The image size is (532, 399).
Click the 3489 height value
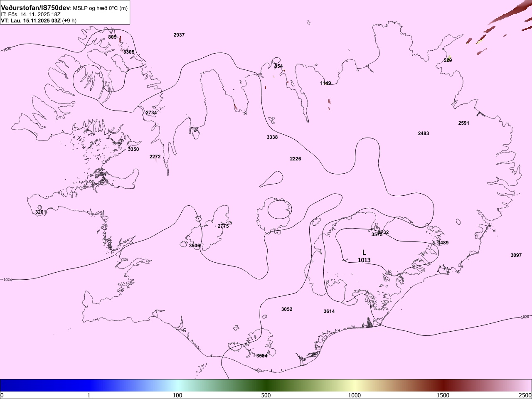pos(443,243)
